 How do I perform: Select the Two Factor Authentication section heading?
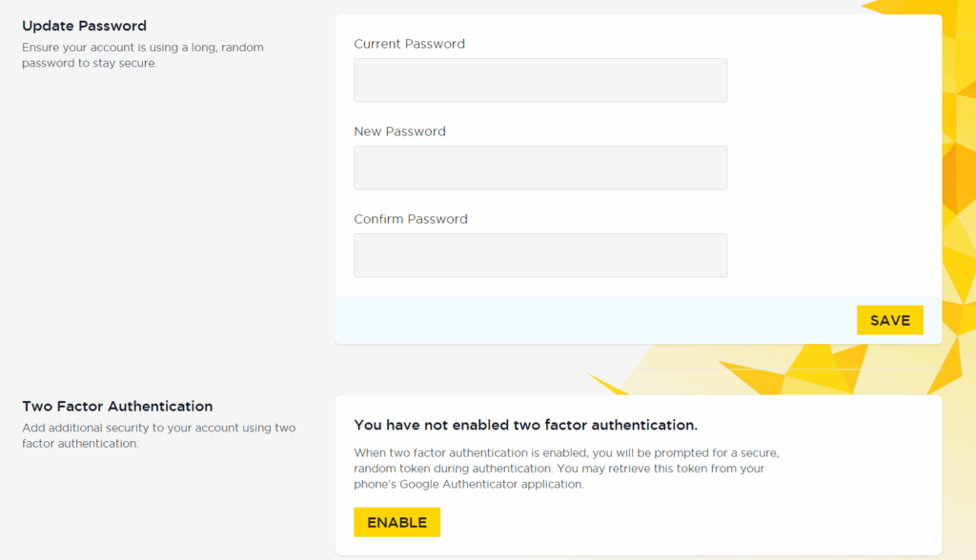[x=117, y=407]
